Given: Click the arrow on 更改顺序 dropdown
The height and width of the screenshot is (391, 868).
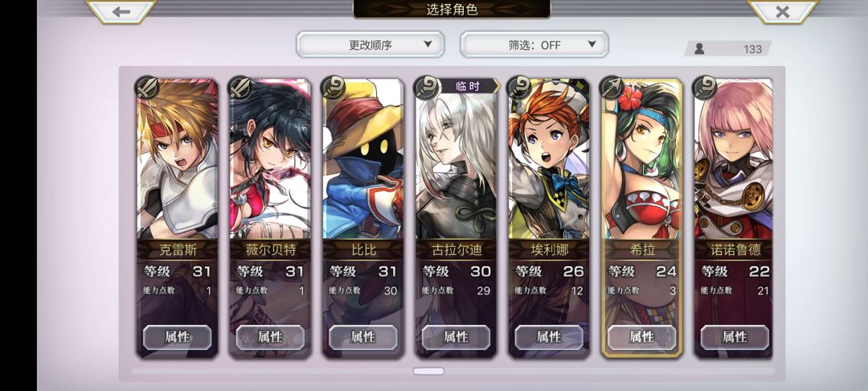Looking at the screenshot, I should tap(428, 44).
